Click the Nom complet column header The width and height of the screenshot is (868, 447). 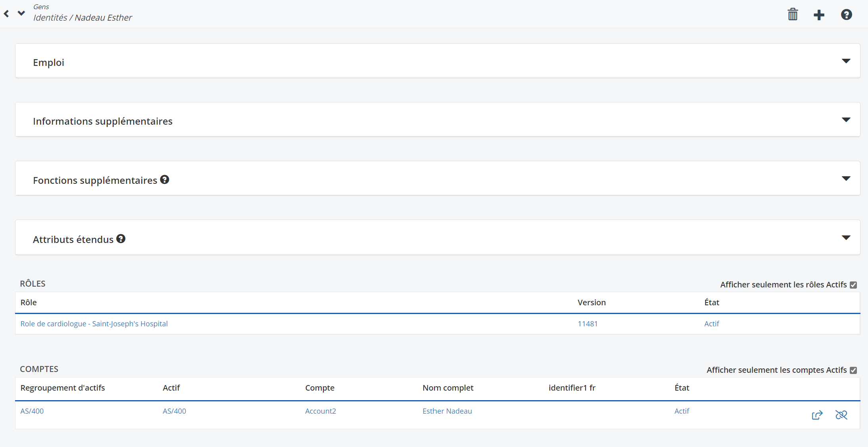[x=448, y=388]
